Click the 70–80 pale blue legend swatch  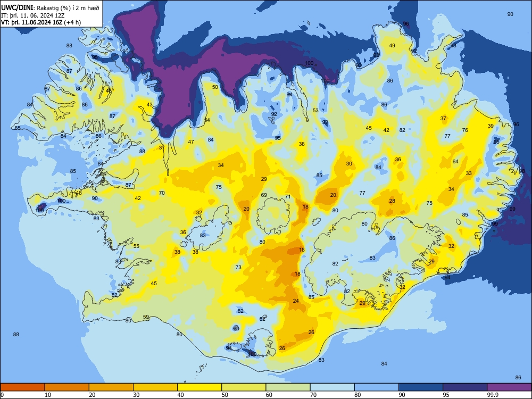click(x=332, y=387)
